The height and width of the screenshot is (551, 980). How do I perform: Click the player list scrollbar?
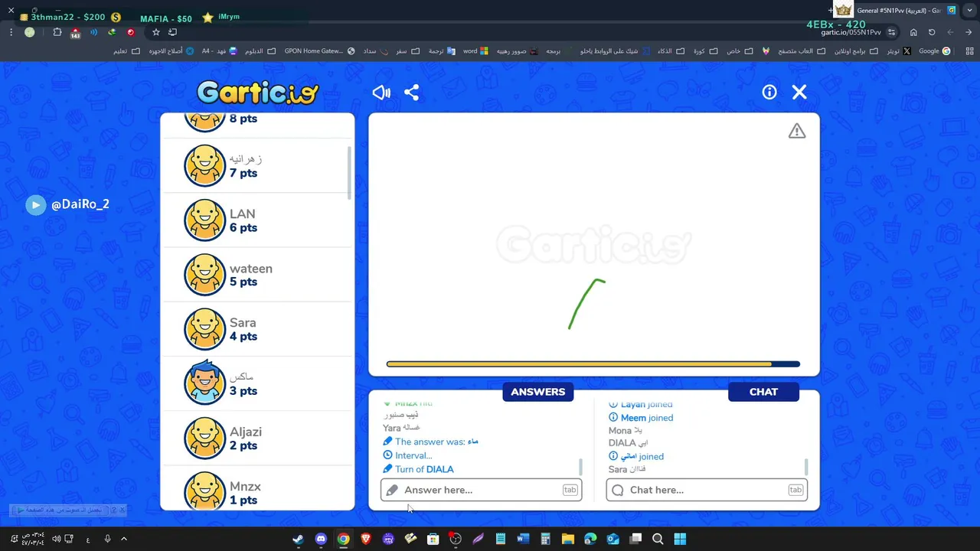(x=350, y=173)
